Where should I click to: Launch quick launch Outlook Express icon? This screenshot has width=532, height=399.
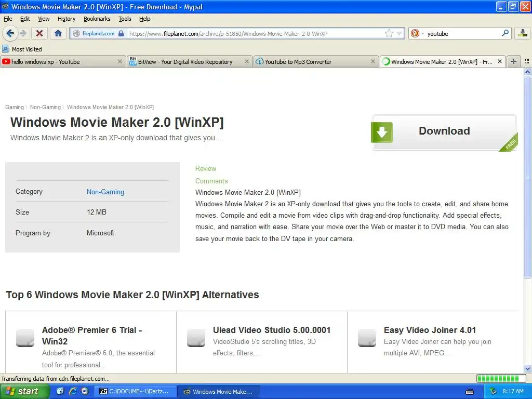(60, 391)
